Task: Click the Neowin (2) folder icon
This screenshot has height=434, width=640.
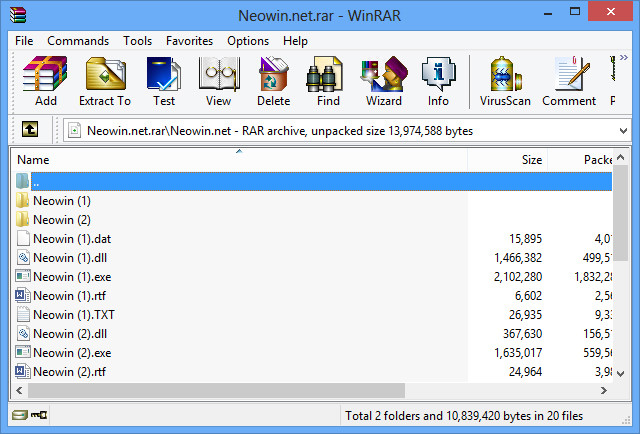Action: click(x=22, y=219)
